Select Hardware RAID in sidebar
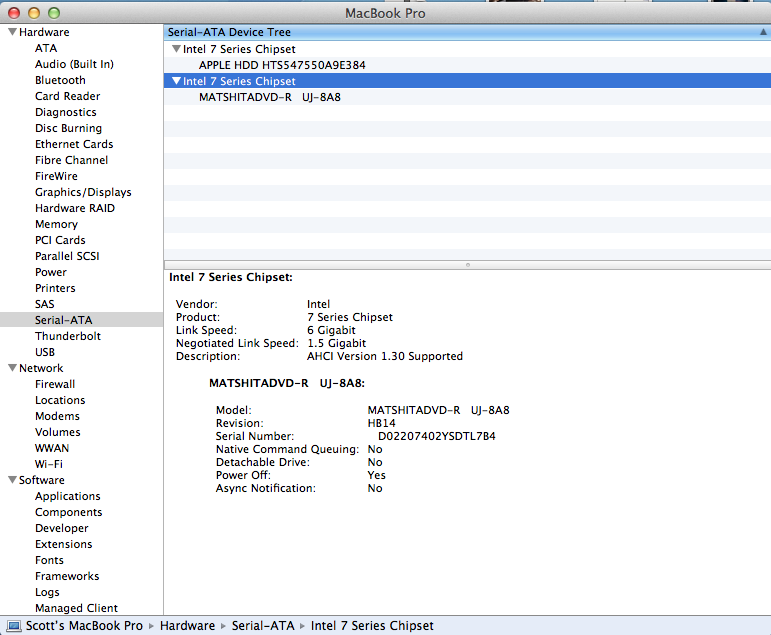The image size is (771, 635). (75, 208)
